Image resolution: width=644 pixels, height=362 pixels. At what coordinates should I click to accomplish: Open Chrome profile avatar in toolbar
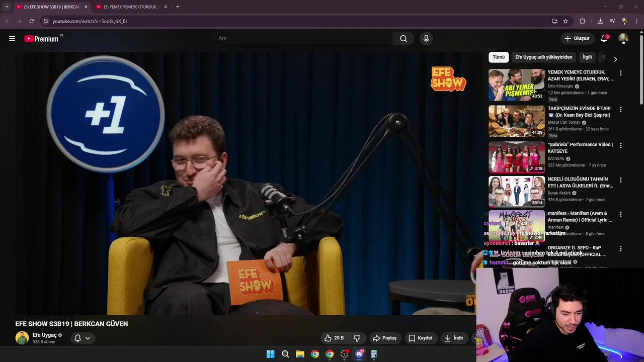624,21
